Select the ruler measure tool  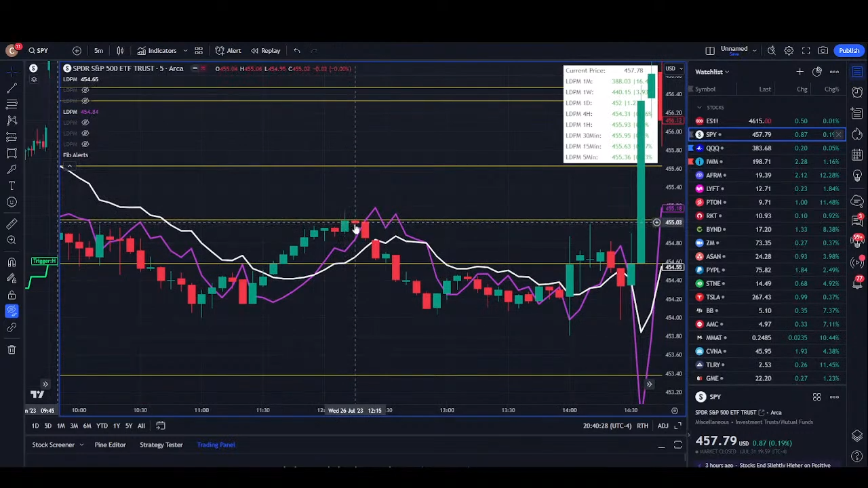tap(12, 224)
